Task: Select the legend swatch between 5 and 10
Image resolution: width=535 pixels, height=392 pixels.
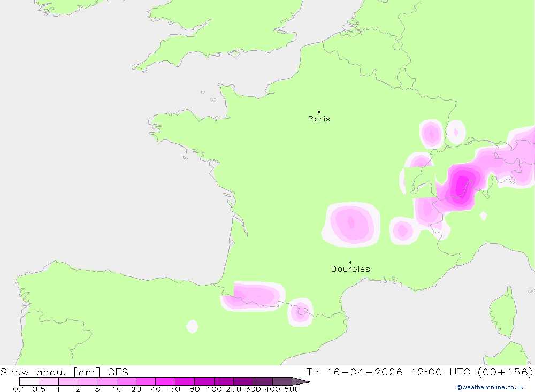Action: click(x=107, y=381)
